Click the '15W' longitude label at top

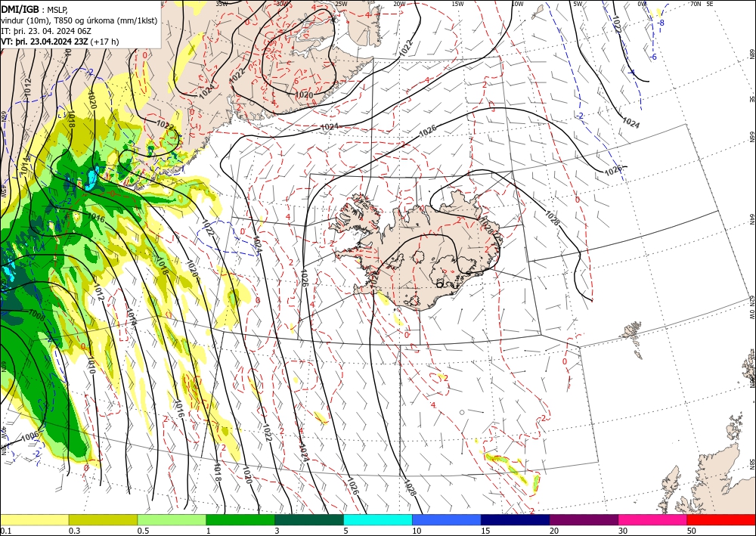pos(458,4)
